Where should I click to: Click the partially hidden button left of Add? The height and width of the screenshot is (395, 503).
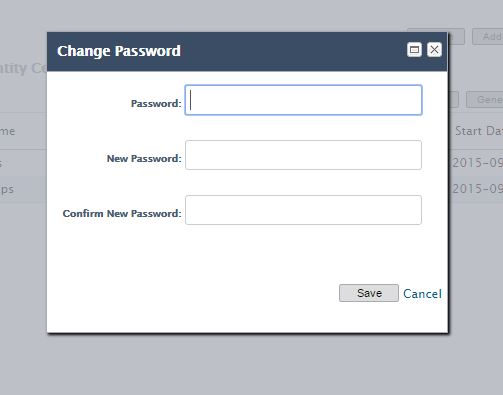456,36
